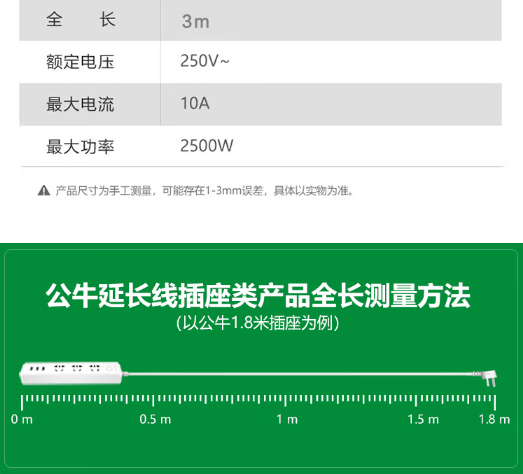The height and width of the screenshot is (474, 523).
Task: Click the 全长 row label
Action: (x=81, y=19)
